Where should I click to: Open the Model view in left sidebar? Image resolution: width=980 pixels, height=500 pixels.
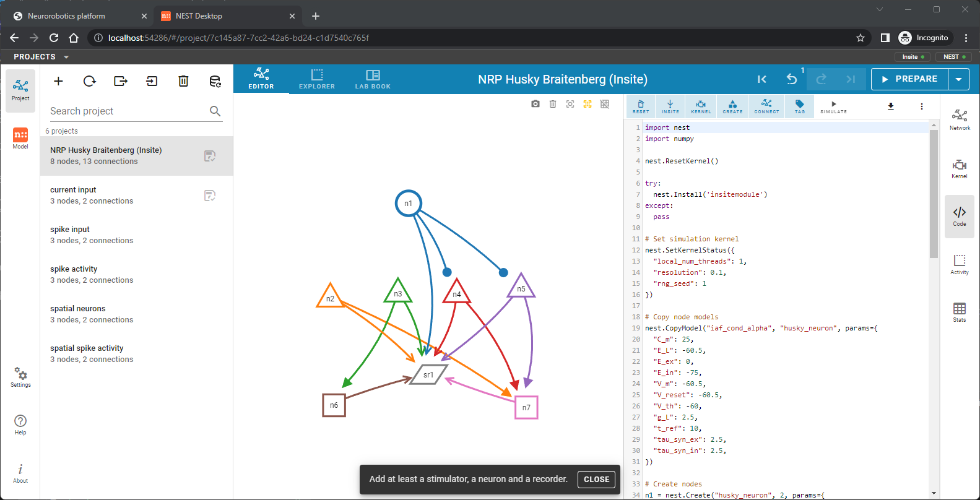click(x=20, y=139)
